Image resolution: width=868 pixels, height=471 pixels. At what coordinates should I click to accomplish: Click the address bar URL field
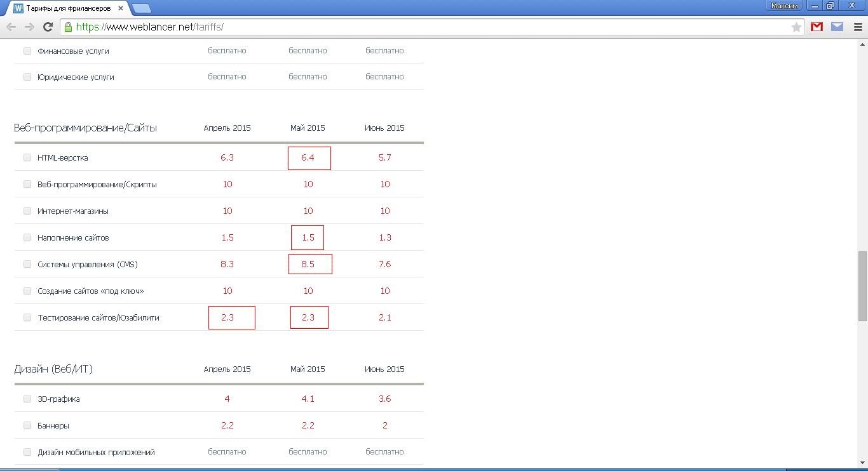[x=432, y=27]
